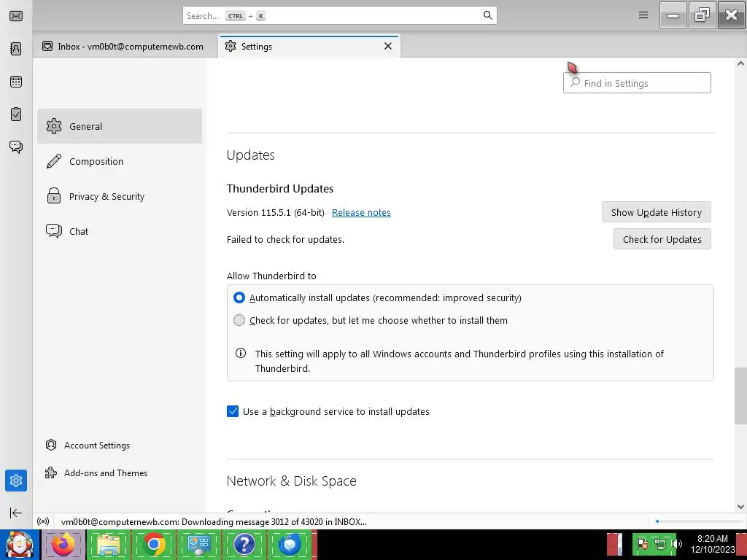Open Add-ons and Themes

(x=96, y=472)
